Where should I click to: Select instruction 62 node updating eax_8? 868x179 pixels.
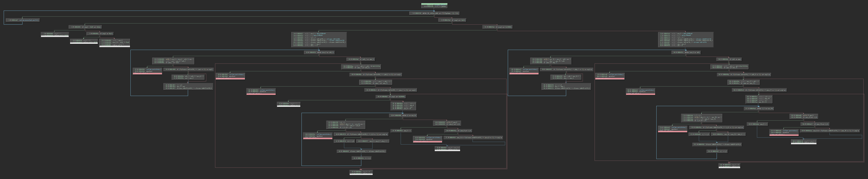tap(373, 141)
